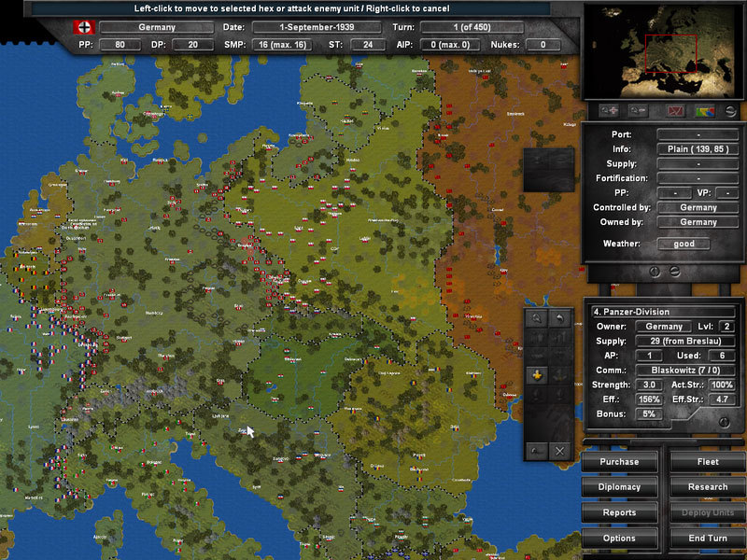The image size is (747, 560).
Task: Click the unit Lvl value 2
Action: pos(726,326)
